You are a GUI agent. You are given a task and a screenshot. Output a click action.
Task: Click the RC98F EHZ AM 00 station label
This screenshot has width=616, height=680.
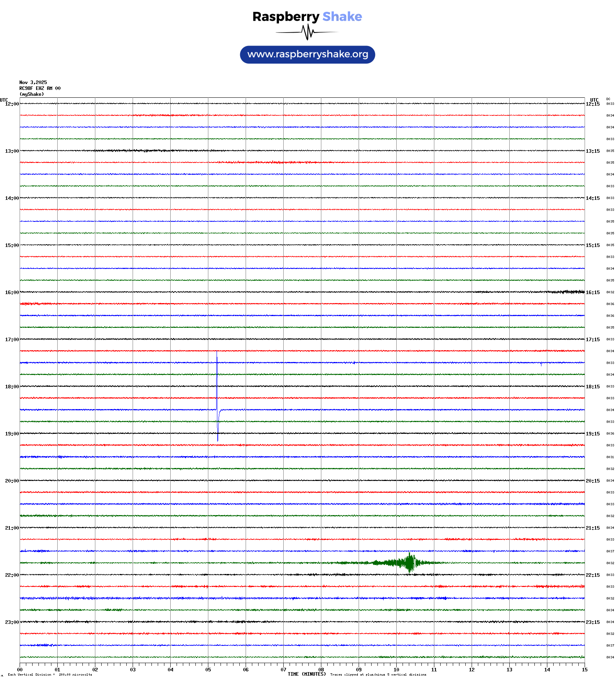[40, 88]
